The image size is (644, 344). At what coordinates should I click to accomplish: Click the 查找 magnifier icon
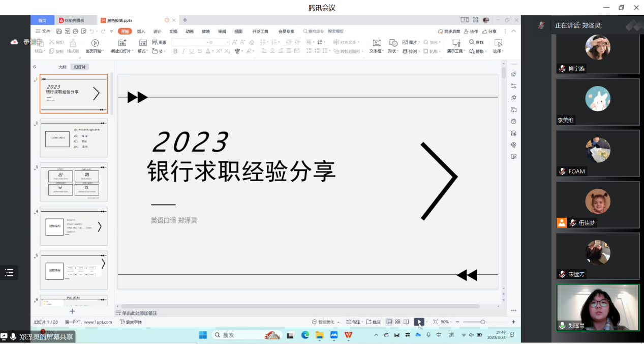472,42
